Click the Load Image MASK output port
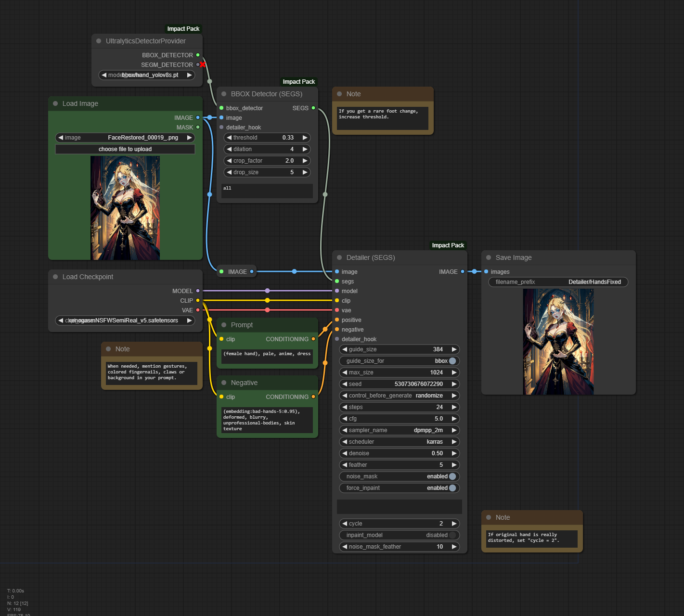 tap(198, 127)
